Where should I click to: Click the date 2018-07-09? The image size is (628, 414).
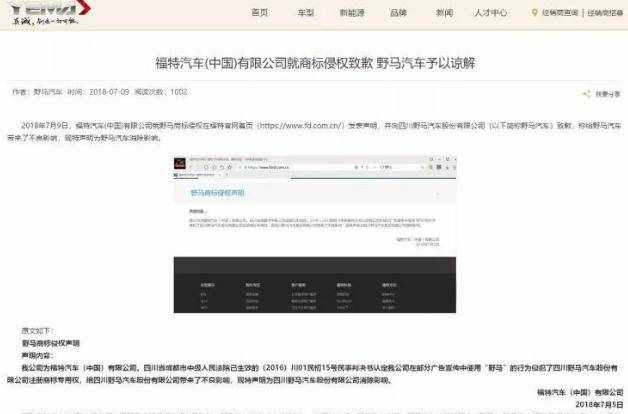[109, 92]
